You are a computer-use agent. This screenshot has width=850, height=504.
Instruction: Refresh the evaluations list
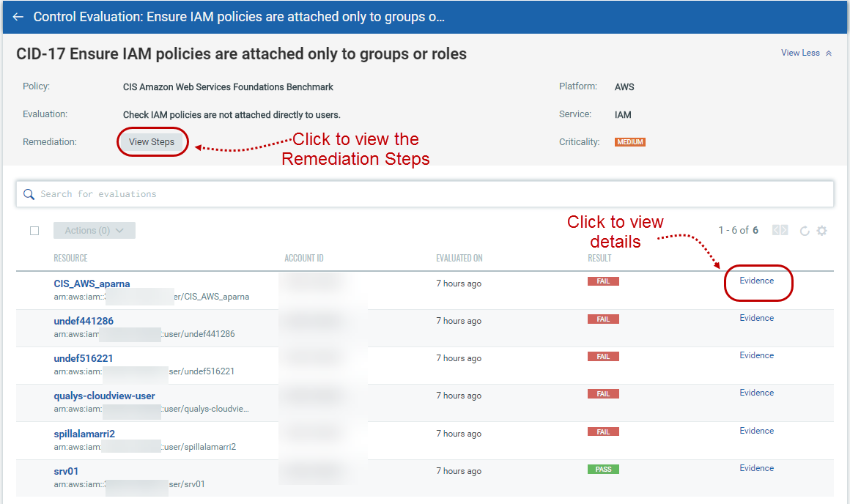[805, 231]
